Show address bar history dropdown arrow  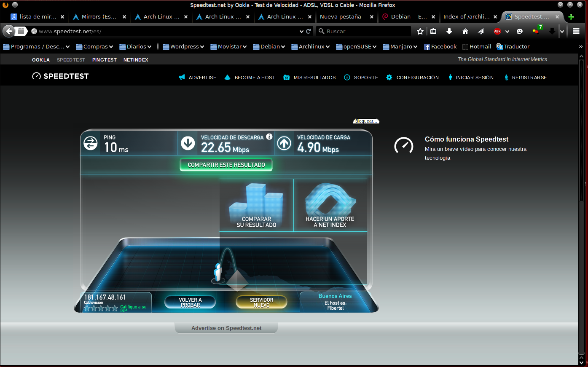pyautogui.click(x=301, y=31)
